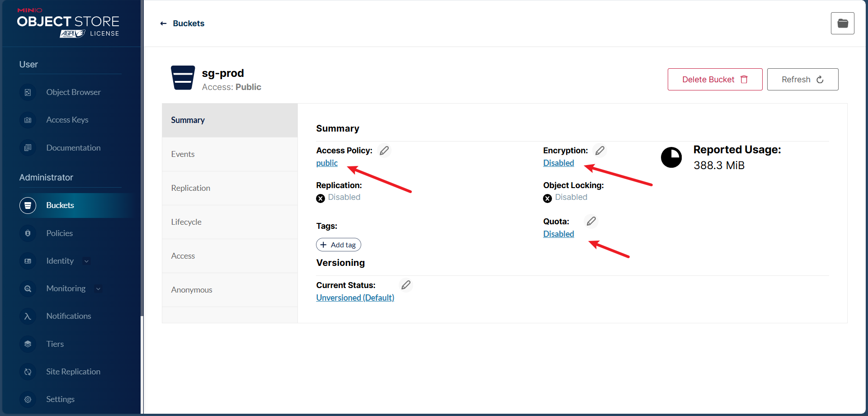Open Notifications lambda sidebar item
868x416 pixels.
tap(68, 316)
